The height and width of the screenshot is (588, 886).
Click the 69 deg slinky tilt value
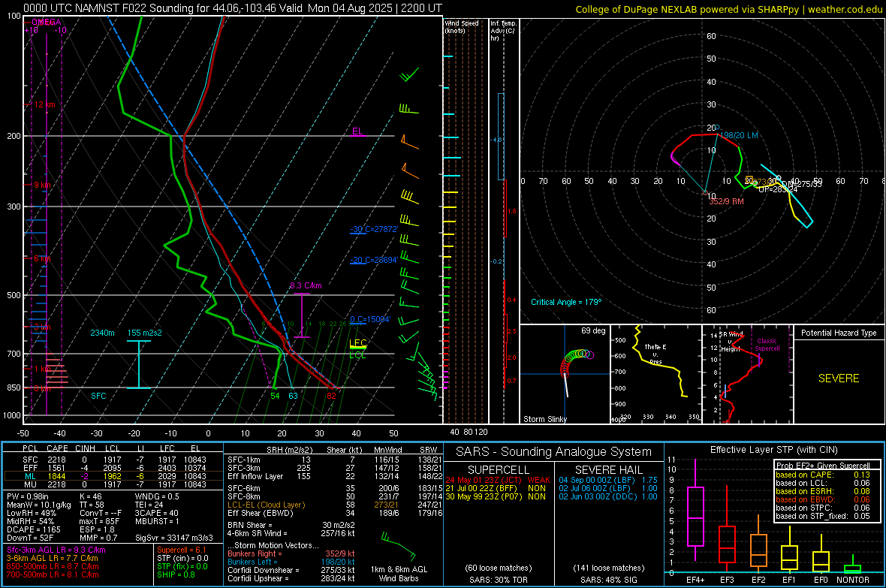coord(593,330)
